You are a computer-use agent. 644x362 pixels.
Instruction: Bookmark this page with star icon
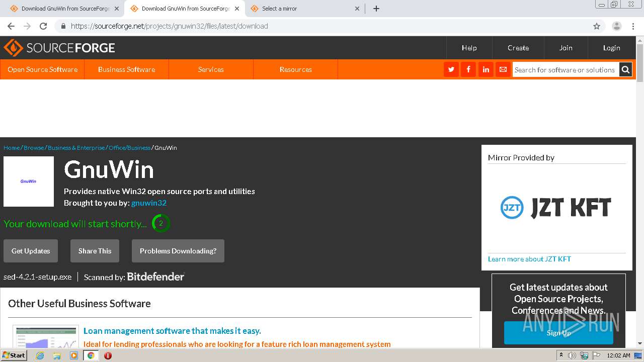[x=597, y=26]
